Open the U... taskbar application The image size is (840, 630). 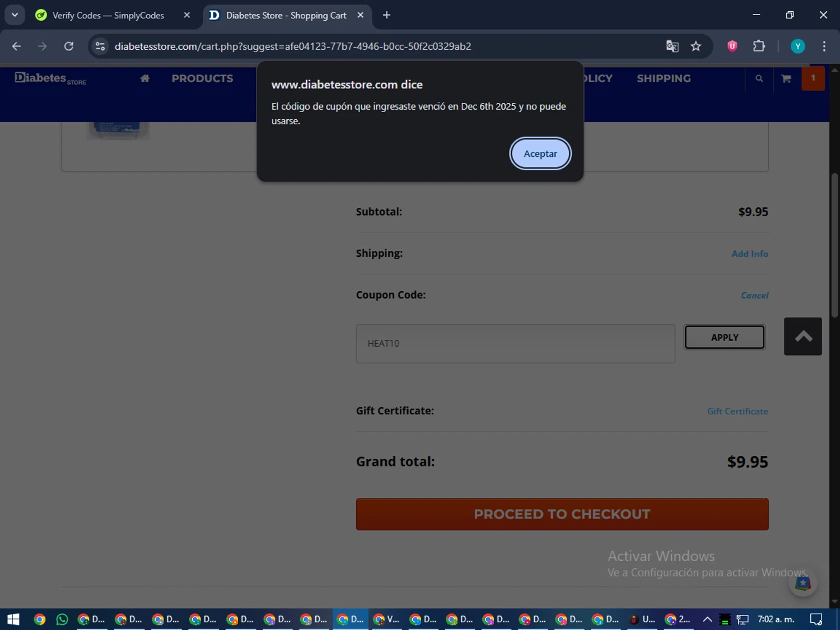click(x=642, y=619)
